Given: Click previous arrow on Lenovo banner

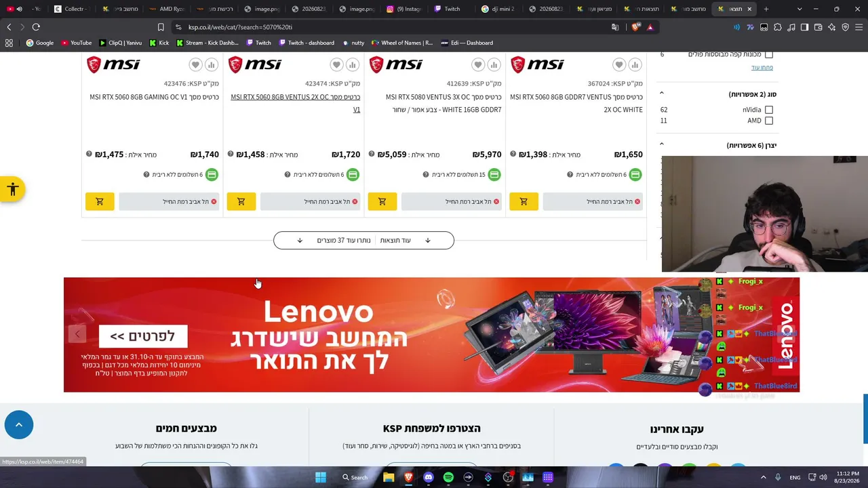Looking at the screenshot, I should click(x=77, y=333).
